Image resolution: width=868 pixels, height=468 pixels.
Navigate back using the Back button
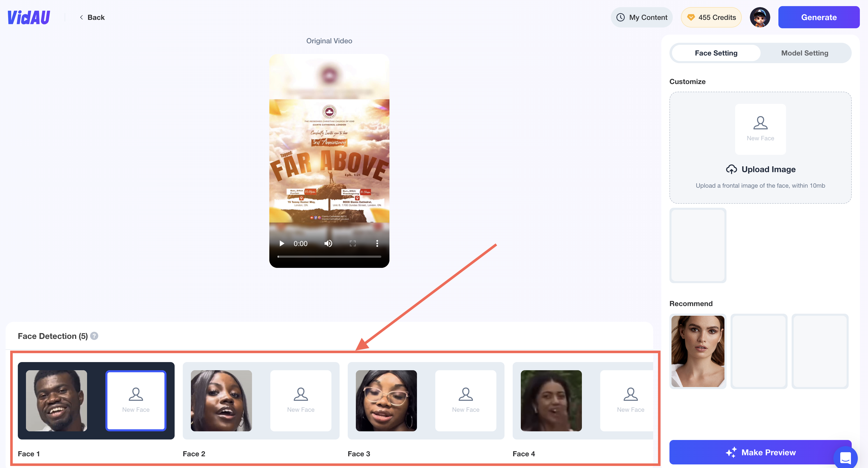pyautogui.click(x=92, y=17)
